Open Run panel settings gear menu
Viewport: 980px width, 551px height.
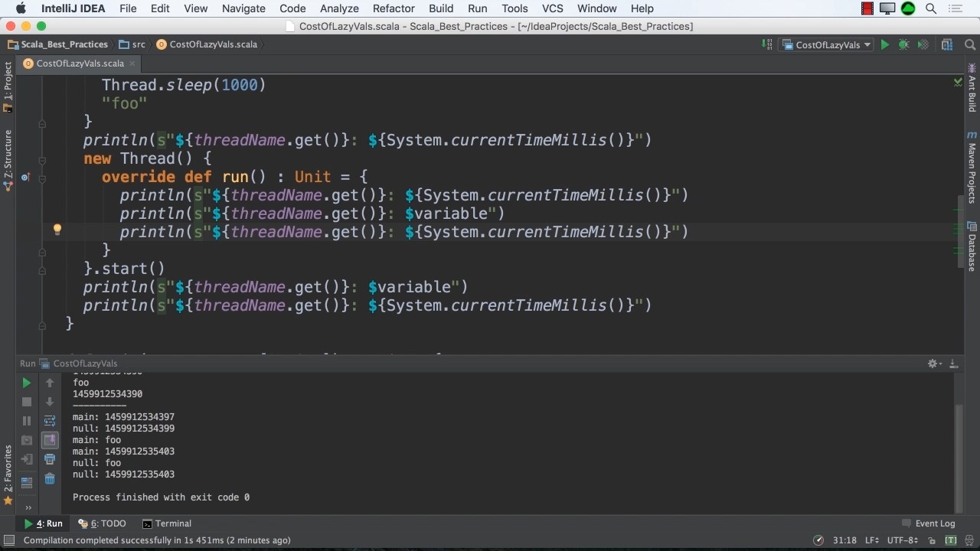934,364
